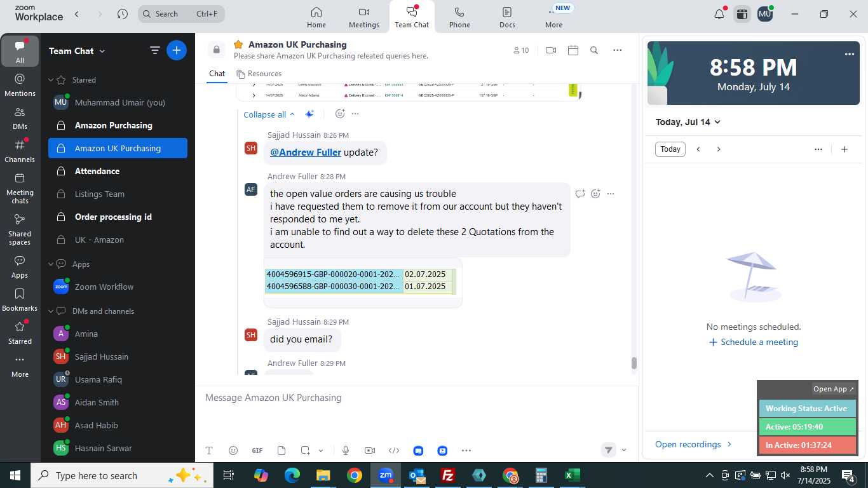The height and width of the screenshot is (488, 868).
Task: Open the AI Companion sparkle icon
Action: 309,114
